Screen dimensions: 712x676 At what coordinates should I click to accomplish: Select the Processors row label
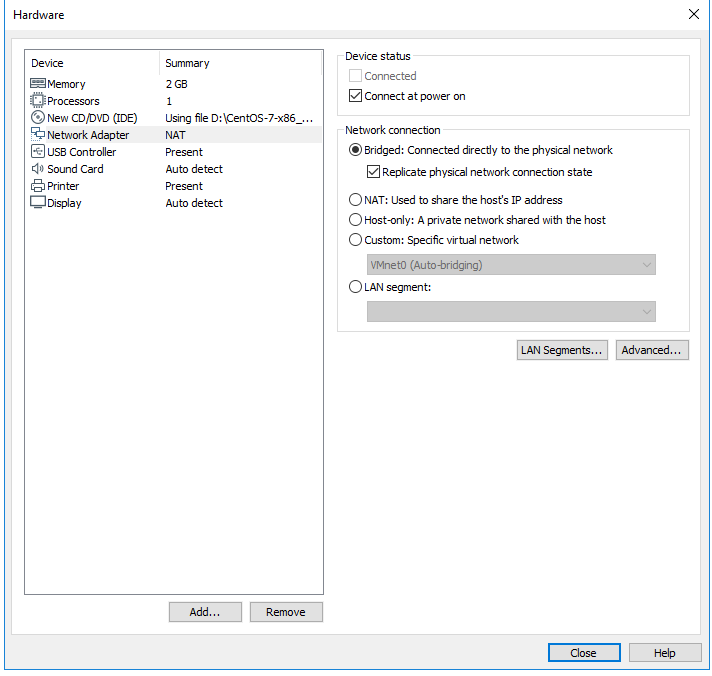(73, 101)
